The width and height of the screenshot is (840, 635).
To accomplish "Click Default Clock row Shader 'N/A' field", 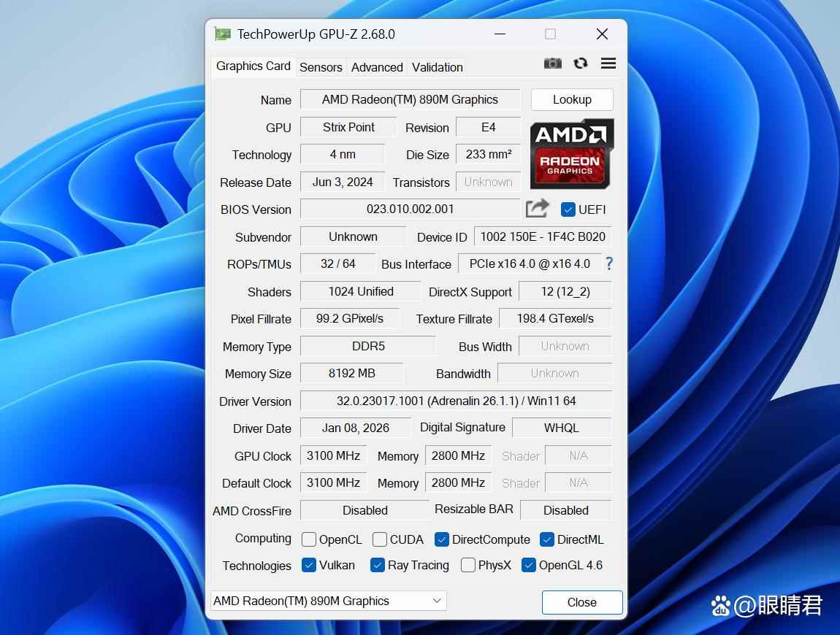I will point(578,482).
